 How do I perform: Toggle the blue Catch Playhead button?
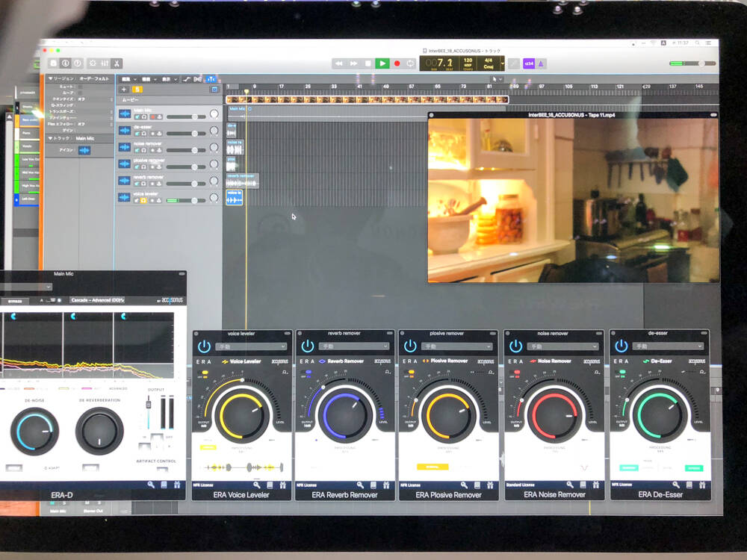tap(211, 79)
